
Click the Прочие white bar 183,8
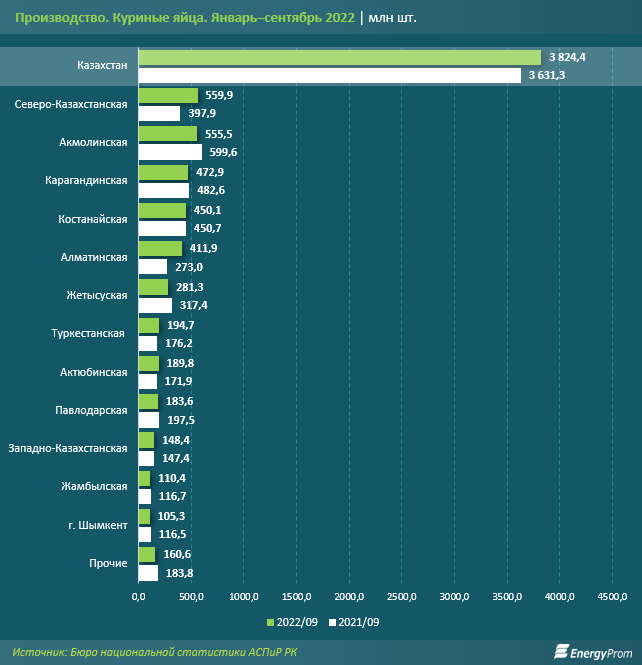pos(148,573)
